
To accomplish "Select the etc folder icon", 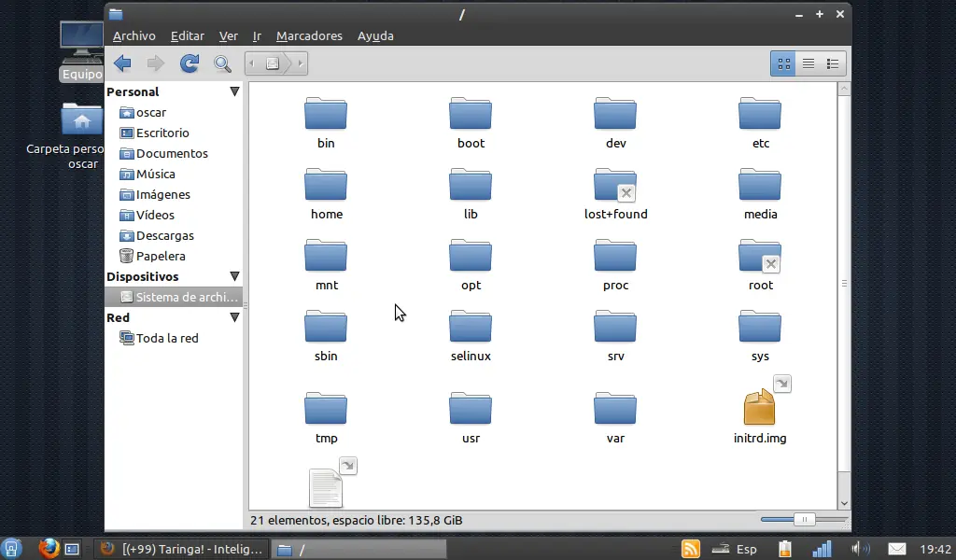I will (760, 114).
